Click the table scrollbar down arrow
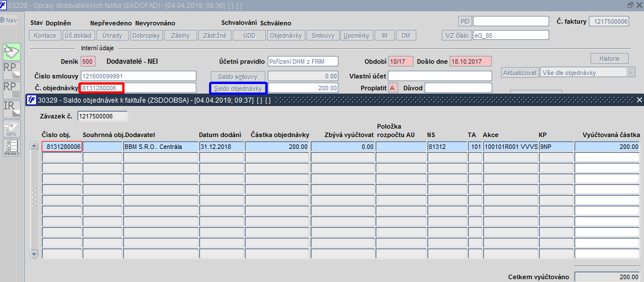 (34, 254)
